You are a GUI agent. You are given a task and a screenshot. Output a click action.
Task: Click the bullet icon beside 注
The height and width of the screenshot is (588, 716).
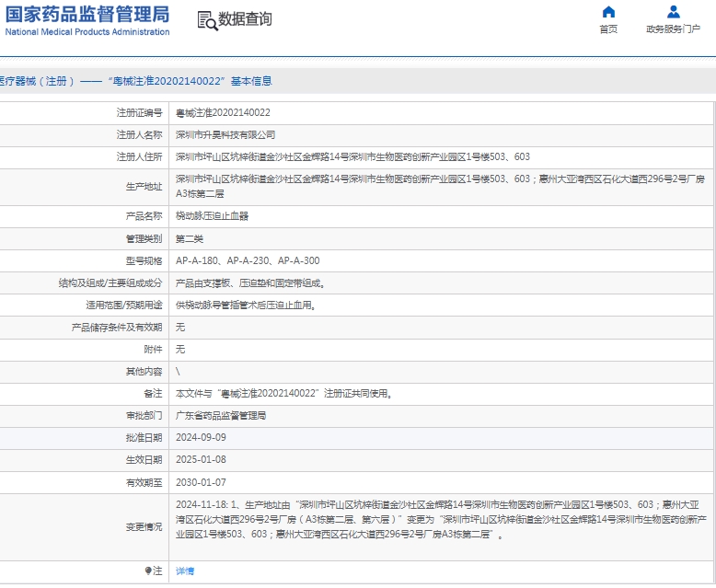pos(148,571)
